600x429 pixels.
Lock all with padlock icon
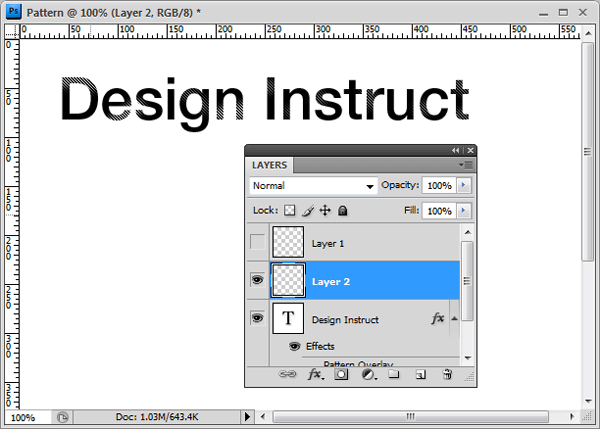[x=342, y=210]
